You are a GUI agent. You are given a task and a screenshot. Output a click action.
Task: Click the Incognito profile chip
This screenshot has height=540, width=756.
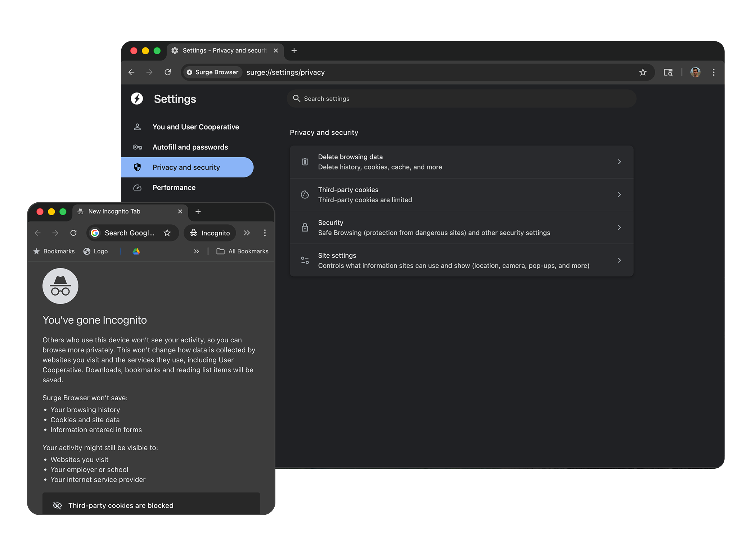[x=210, y=233]
